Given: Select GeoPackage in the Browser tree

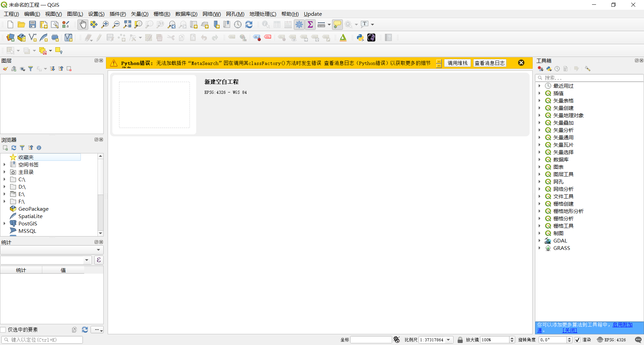Looking at the screenshot, I should [34, 209].
